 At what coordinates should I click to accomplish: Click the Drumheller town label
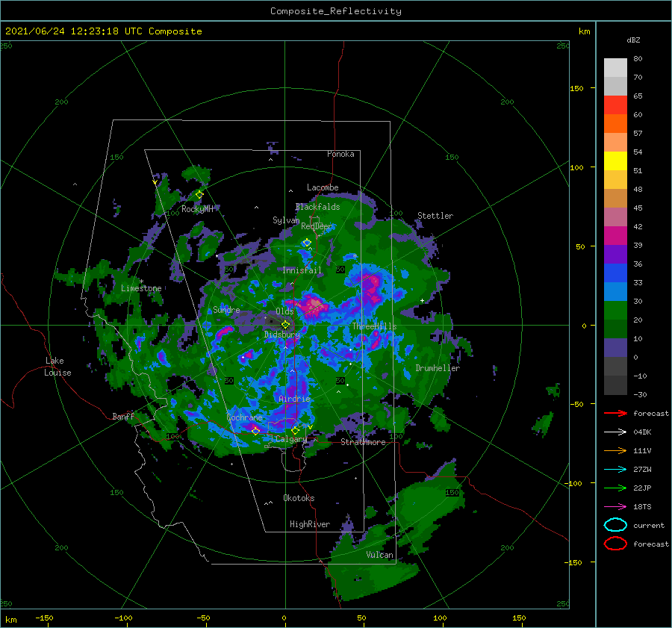pos(438,368)
